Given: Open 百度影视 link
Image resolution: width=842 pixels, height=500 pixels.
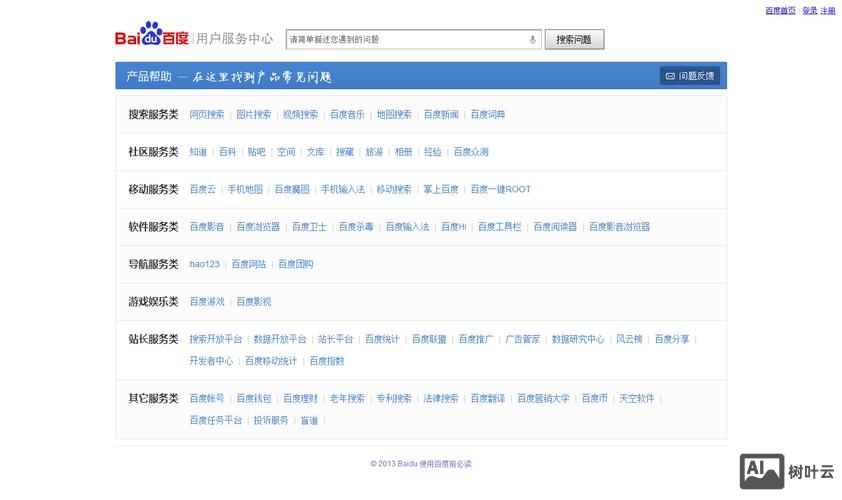Looking at the screenshot, I should point(253,302).
